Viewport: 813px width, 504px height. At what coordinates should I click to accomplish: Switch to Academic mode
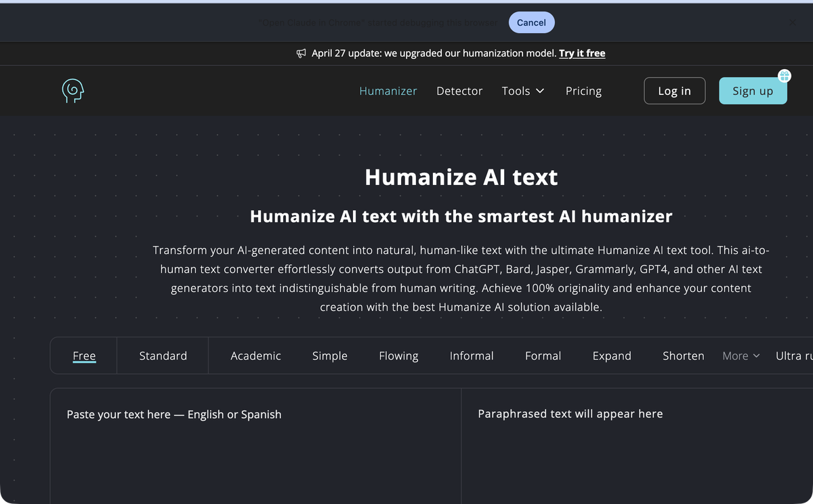click(x=255, y=356)
